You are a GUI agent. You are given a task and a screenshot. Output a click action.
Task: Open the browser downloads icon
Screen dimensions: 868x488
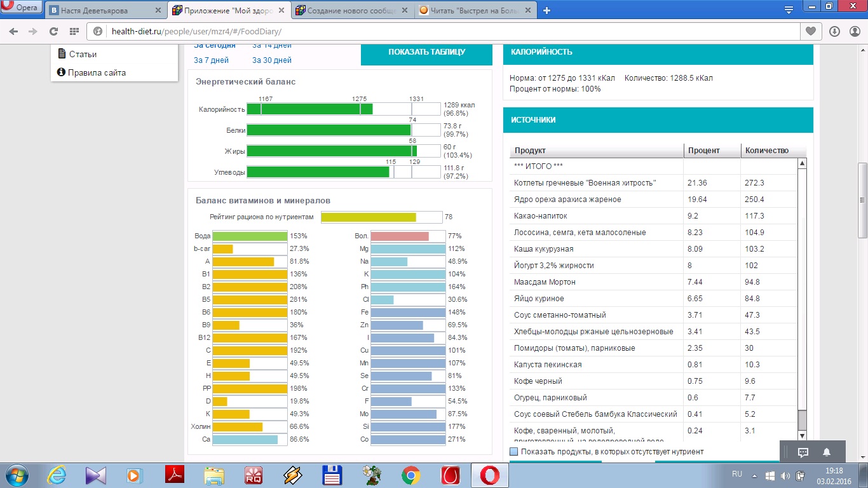tap(834, 31)
